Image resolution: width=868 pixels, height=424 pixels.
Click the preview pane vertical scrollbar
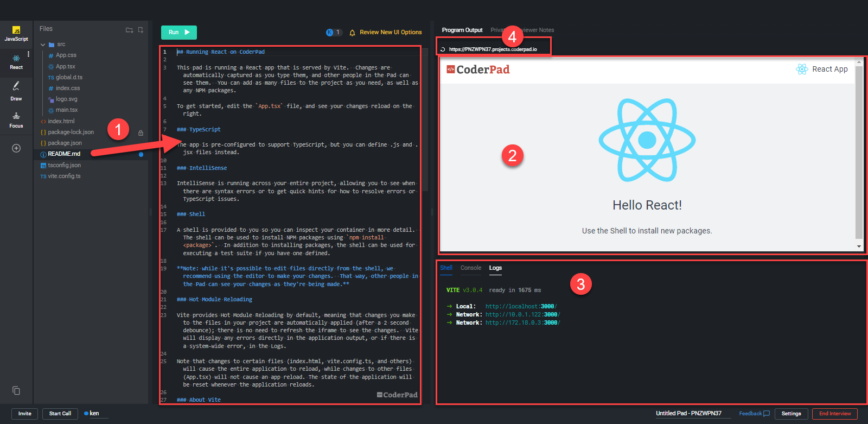[x=858, y=152]
